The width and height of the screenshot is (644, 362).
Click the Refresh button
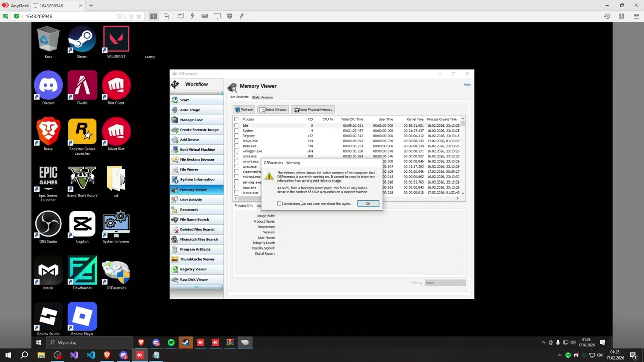click(x=244, y=110)
